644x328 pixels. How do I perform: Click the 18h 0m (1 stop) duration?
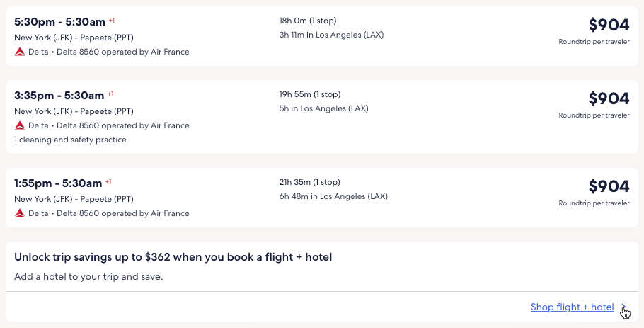click(309, 21)
